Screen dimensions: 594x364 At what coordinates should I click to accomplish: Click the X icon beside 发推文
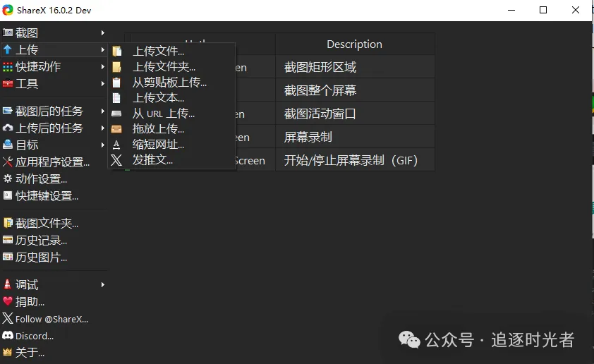point(116,160)
